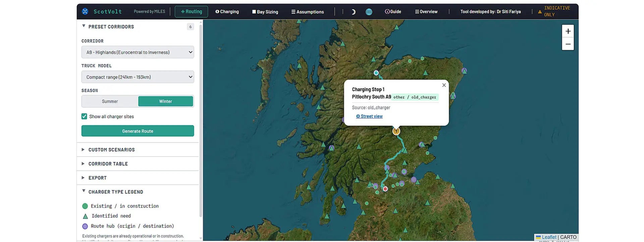Collapse the Charger Type Legend section

(138, 192)
